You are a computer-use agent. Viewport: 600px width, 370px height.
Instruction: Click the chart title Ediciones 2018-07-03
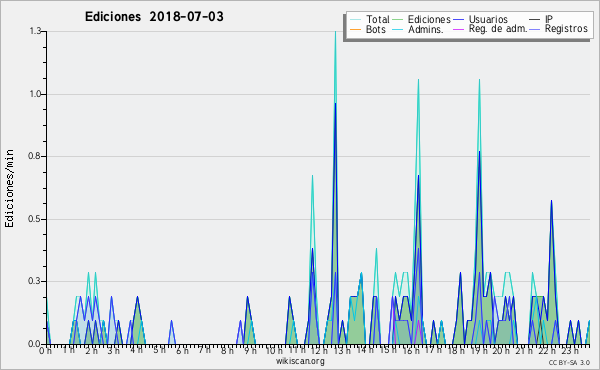coord(154,17)
